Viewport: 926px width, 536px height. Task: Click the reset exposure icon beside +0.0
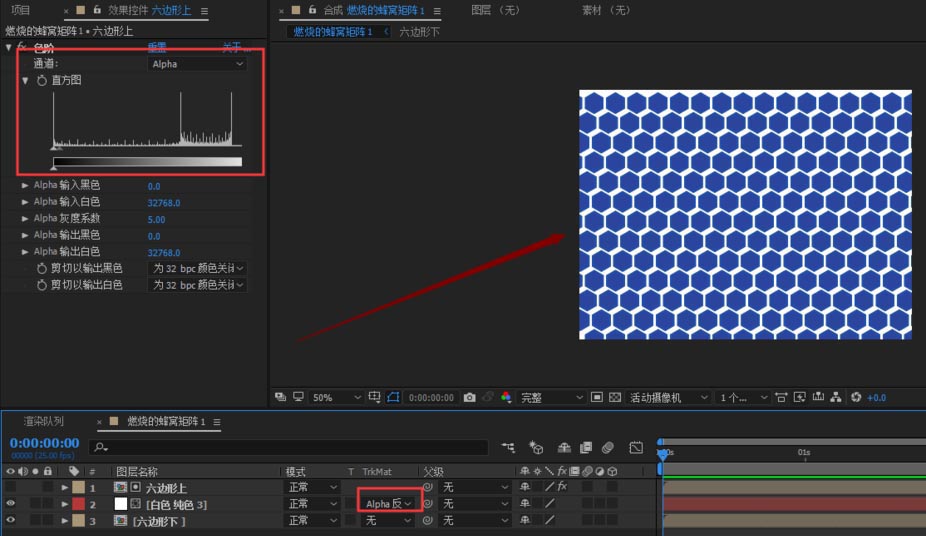coord(855,397)
